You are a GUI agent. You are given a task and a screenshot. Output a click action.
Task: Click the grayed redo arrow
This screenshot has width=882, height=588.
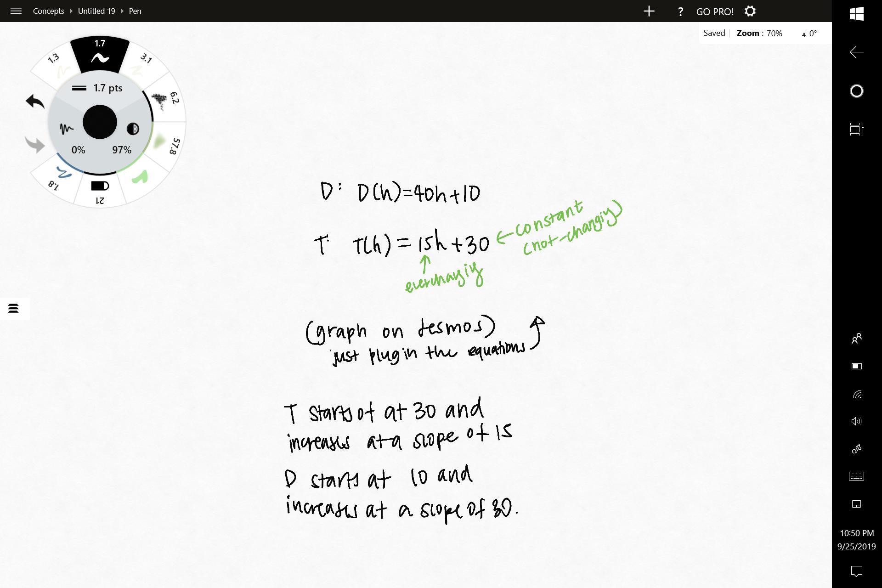(x=35, y=145)
